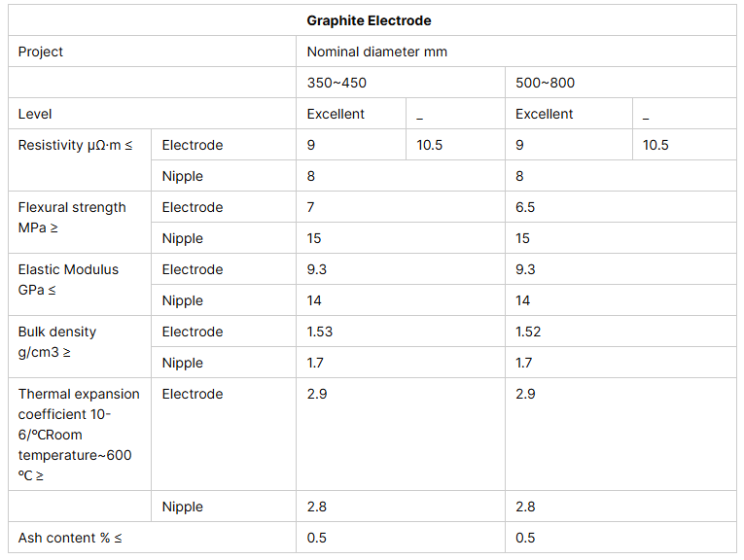Screen dimensions: 744x560
Task: Click the 1.53 bulk density value
Action: [320, 332]
